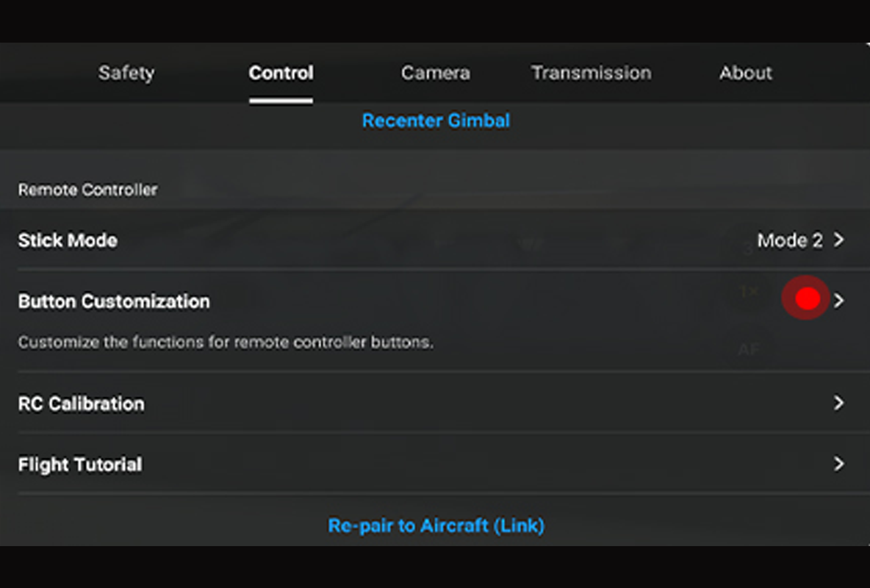Click the customize functions description text
Viewport: 870px width, 588px height.
(x=225, y=343)
